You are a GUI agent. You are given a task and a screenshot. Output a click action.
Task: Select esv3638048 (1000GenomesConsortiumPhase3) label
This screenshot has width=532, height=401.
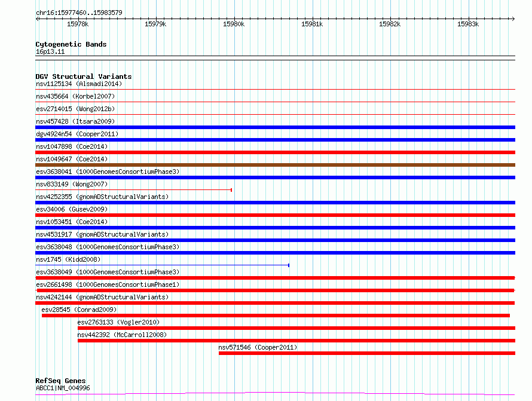(x=108, y=247)
